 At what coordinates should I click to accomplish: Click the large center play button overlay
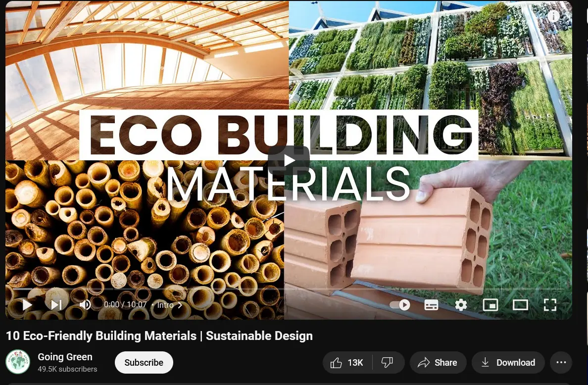pyautogui.click(x=289, y=160)
